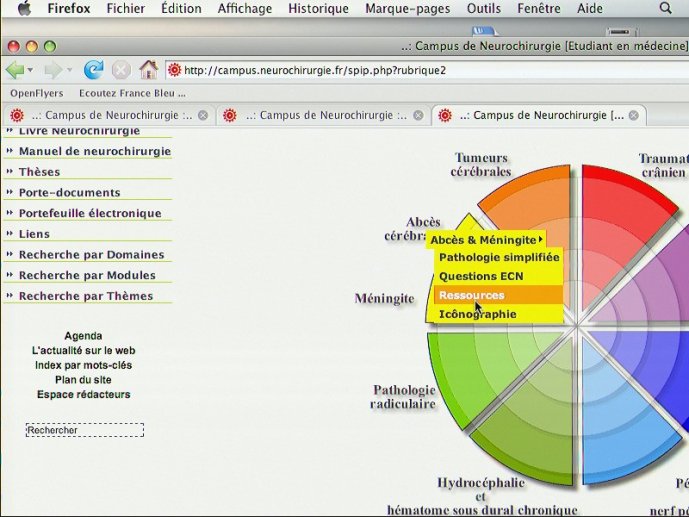Open Recherche par Modules link
Image resolution: width=689 pixels, height=517 pixels.
pyautogui.click(x=87, y=275)
